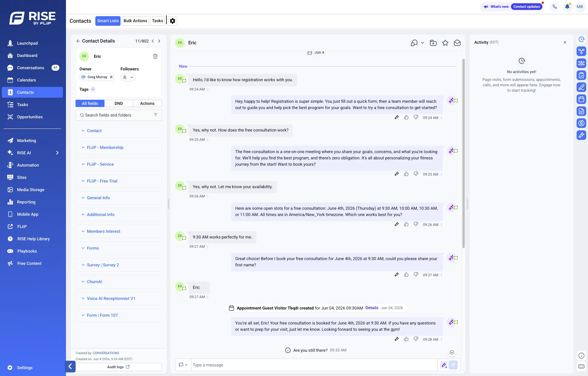Switch to Actions tab
This screenshot has height=376, width=588.
[147, 103]
